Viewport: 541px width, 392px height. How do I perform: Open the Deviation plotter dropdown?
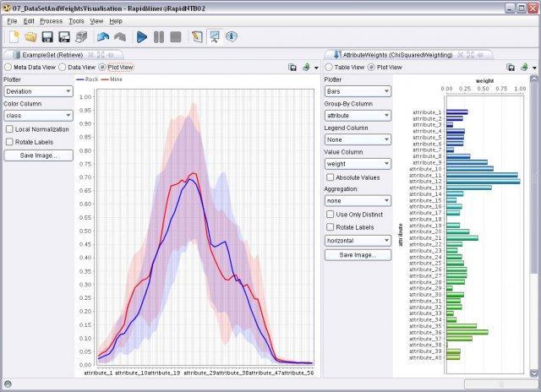[38, 91]
